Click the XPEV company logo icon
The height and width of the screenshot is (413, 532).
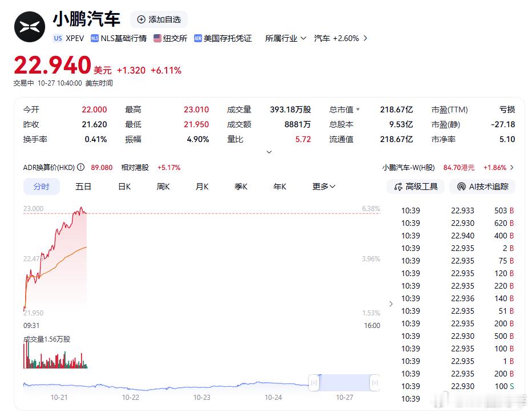29,26
